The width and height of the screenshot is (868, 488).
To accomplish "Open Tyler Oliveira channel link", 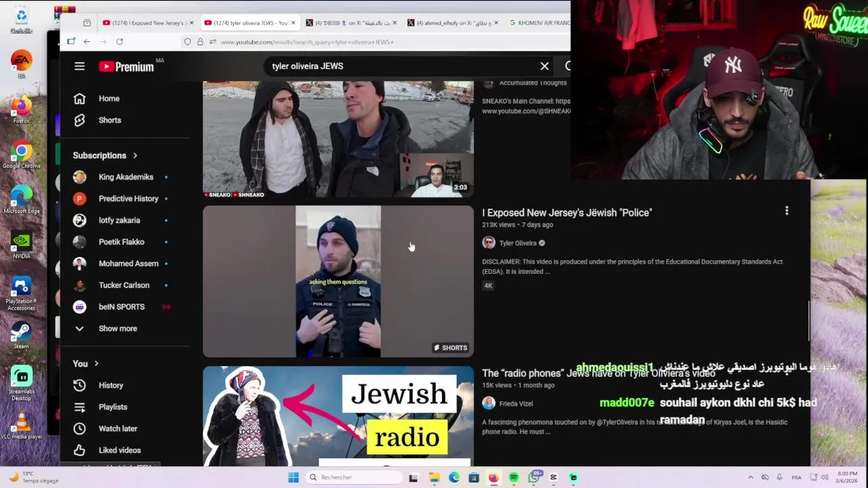I will [x=517, y=243].
